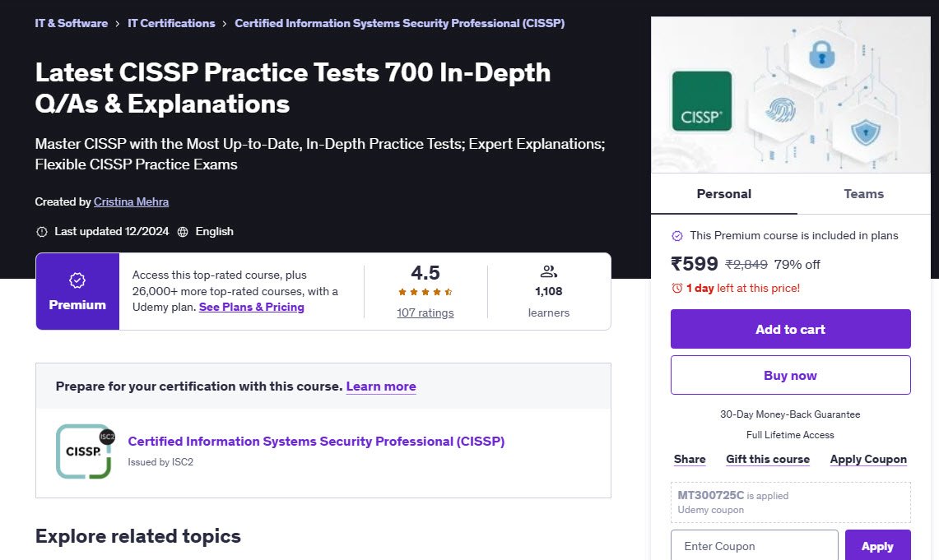Click the star rating row
This screenshot has width=939, height=560.
click(x=425, y=292)
